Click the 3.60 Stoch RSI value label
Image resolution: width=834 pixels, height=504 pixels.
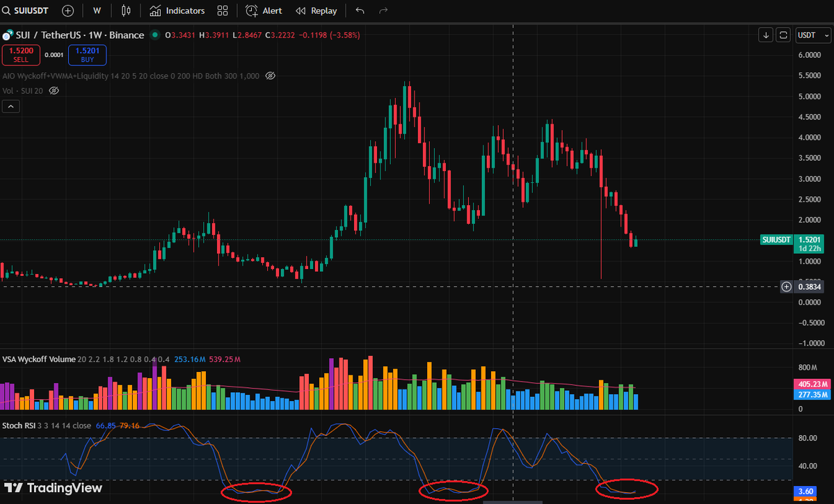805,491
